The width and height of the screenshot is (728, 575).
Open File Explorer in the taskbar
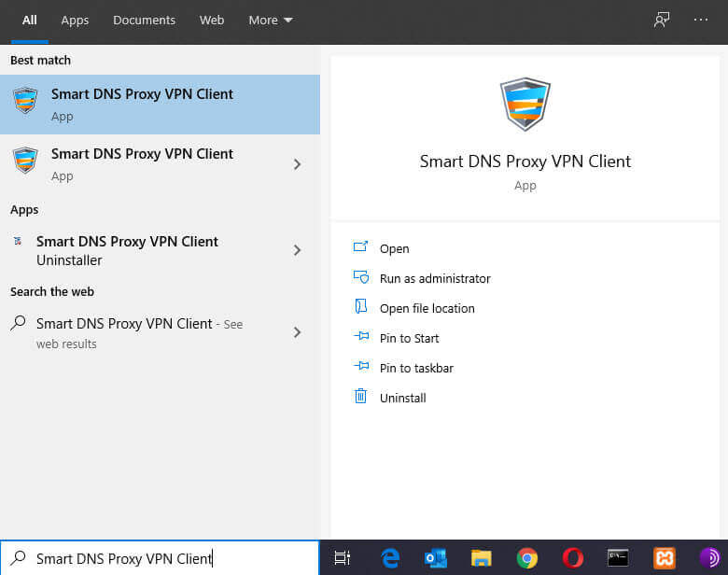click(482, 558)
